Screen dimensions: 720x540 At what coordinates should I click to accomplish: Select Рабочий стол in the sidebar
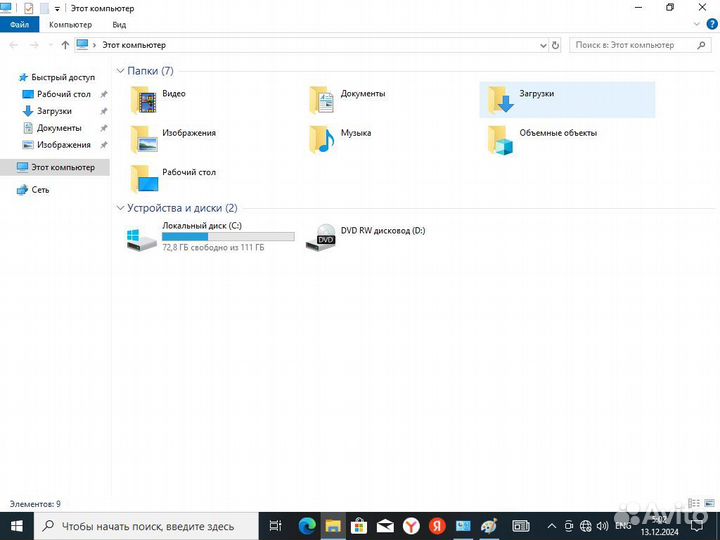click(x=64, y=94)
